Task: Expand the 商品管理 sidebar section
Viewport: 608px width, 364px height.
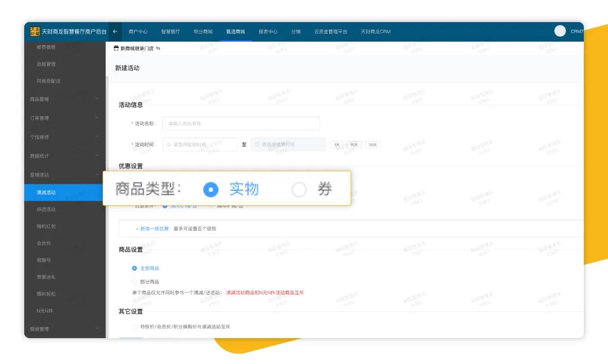Action: (65, 99)
